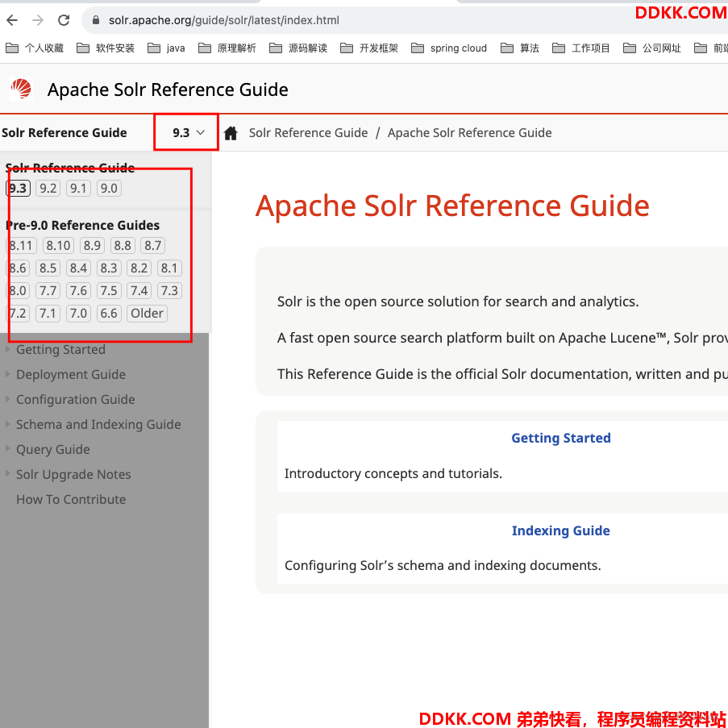Click Pre-9.0 Reference Guides heading
The width and height of the screenshot is (728, 728).
point(83,226)
